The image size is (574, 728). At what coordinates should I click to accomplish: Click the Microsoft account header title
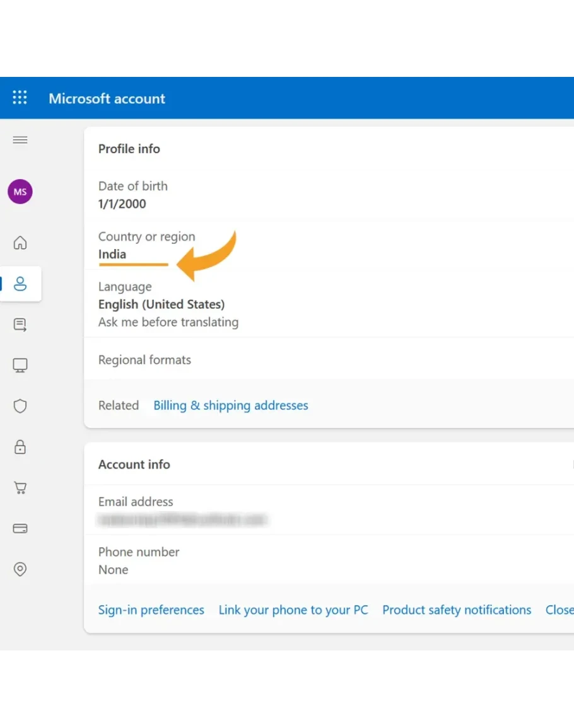[x=107, y=98]
